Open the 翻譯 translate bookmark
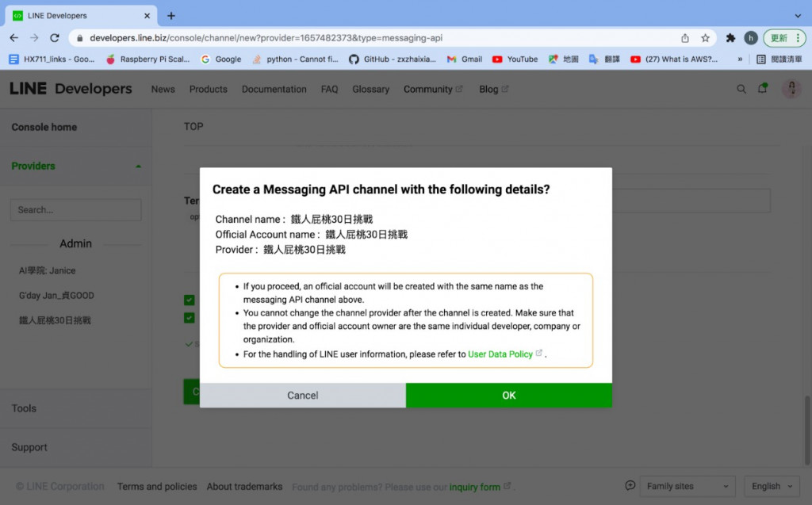 (604, 59)
